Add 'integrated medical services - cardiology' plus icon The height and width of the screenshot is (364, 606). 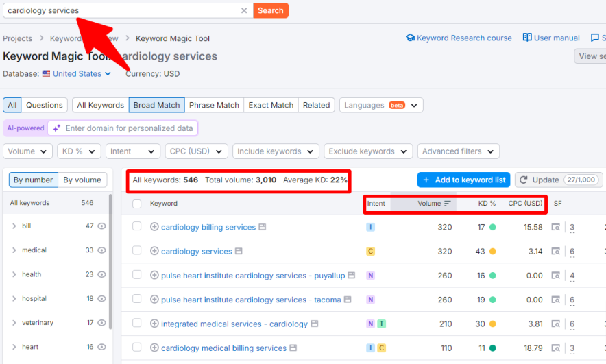[x=154, y=324]
